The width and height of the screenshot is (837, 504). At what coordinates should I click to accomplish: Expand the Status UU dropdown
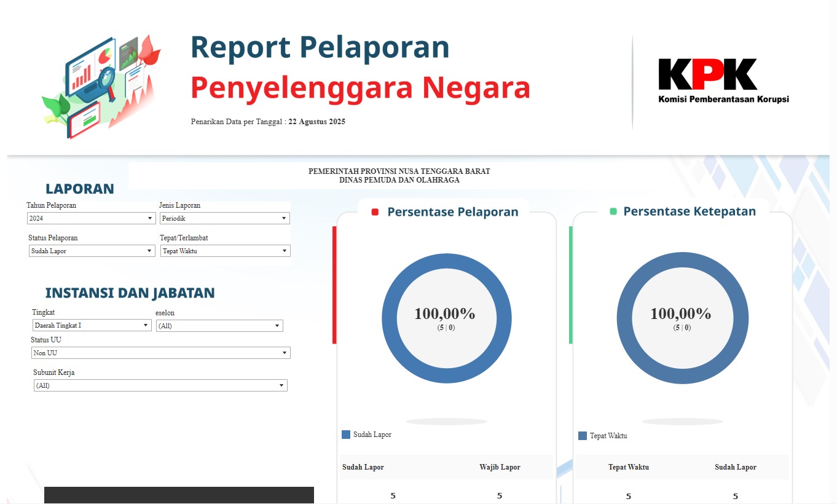click(160, 353)
